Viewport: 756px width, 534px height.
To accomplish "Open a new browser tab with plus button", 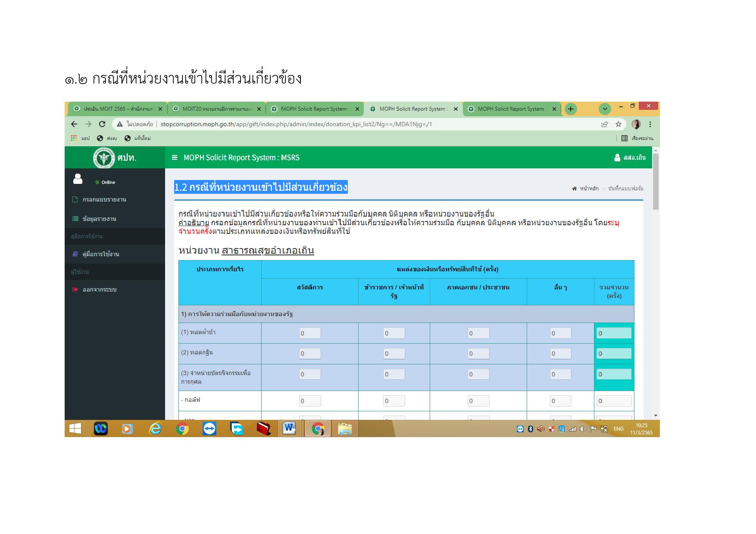I will tap(570, 109).
